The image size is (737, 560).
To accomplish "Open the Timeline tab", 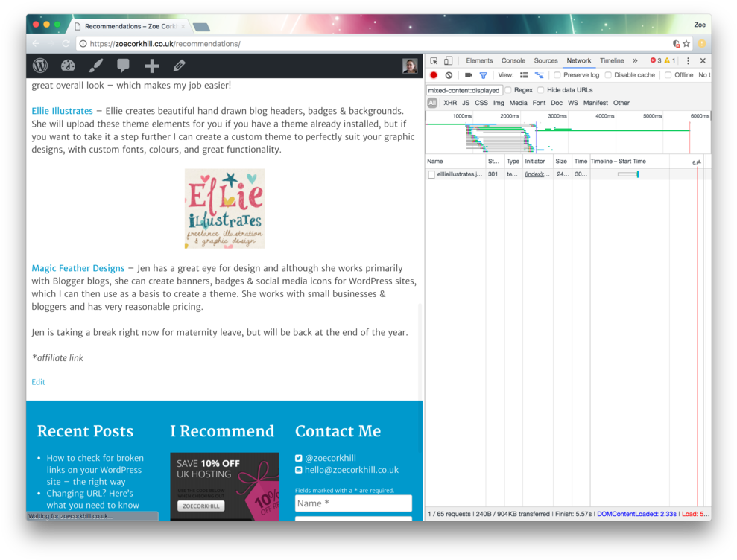I will (612, 60).
